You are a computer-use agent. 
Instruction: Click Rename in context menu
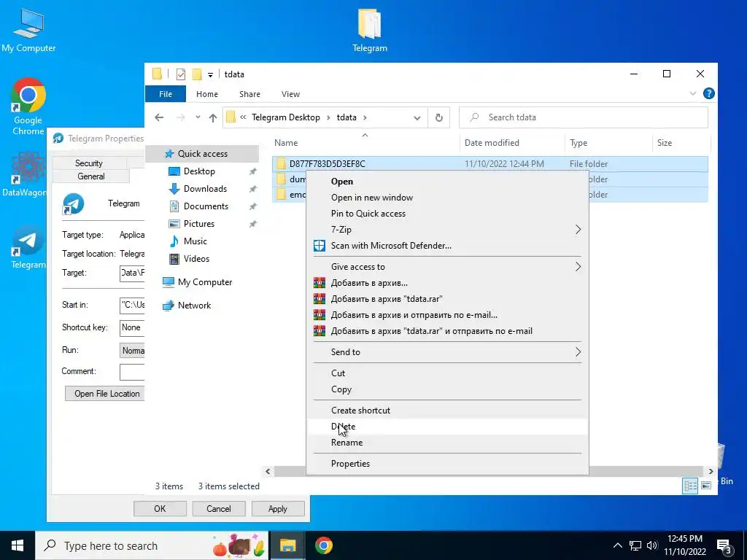point(447,443)
